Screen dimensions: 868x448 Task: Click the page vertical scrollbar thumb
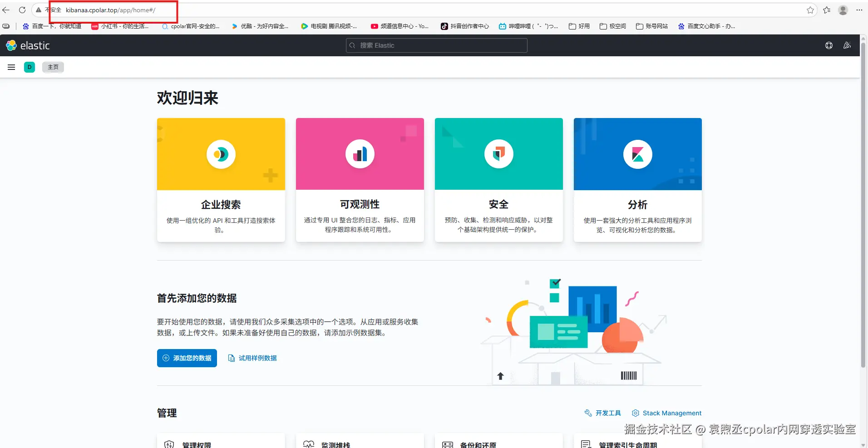(863, 204)
